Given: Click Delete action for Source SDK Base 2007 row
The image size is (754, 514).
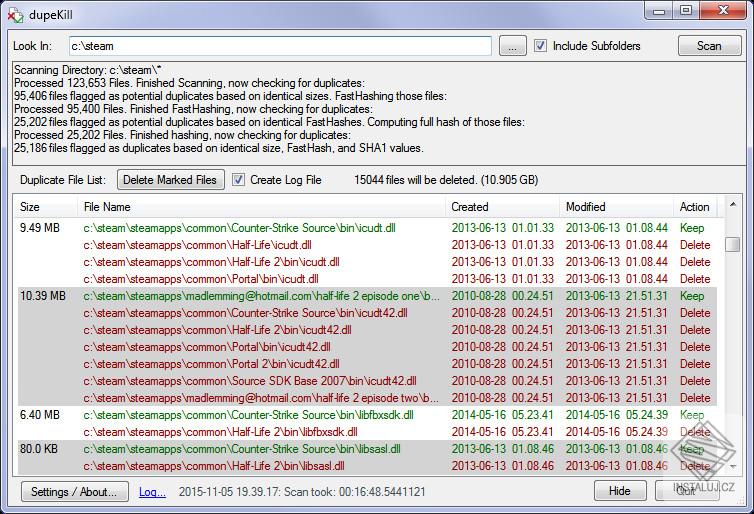Looking at the screenshot, I should pyautogui.click(x=695, y=381).
